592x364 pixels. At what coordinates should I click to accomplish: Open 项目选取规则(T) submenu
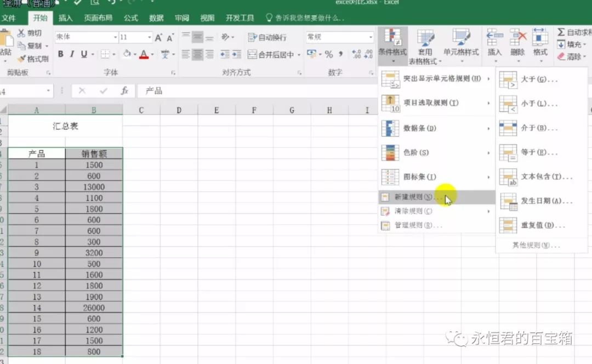pyautogui.click(x=436, y=103)
